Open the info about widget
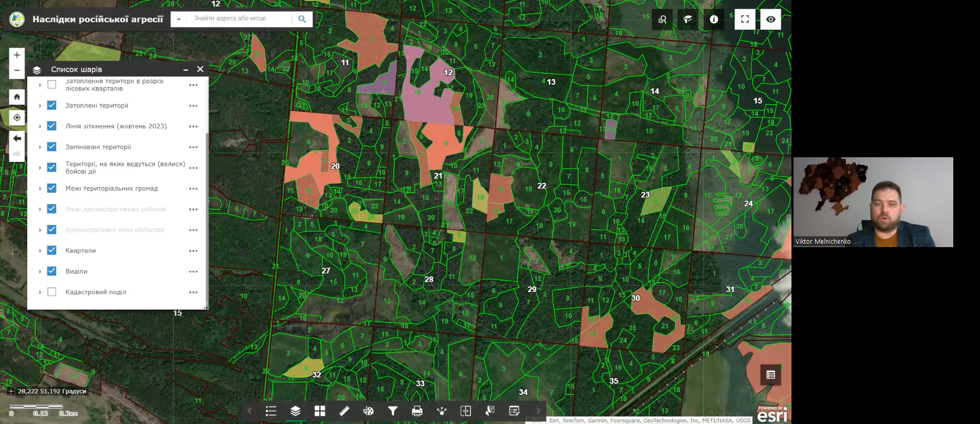 pos(714,19)
